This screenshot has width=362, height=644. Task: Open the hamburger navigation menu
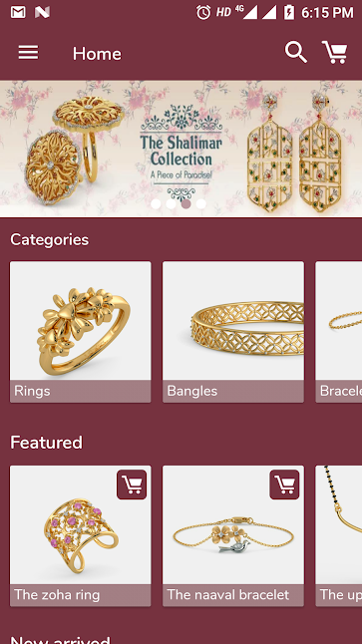pos(28,53)
